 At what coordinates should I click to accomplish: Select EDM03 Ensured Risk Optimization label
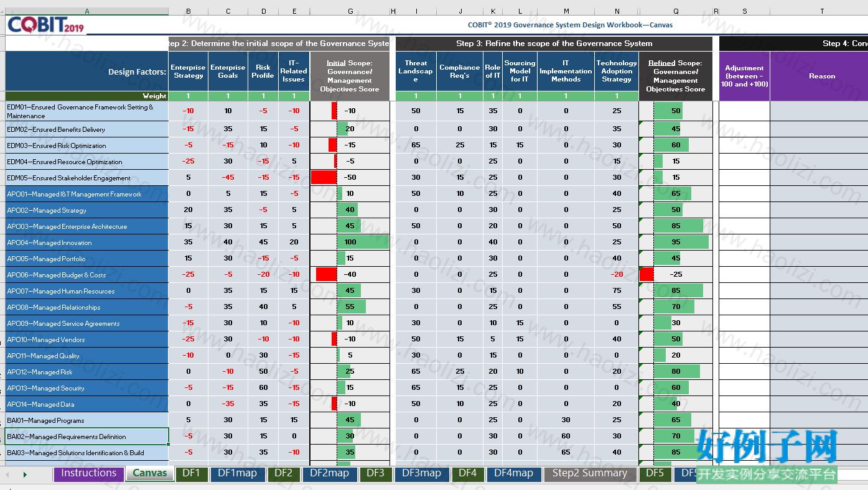pos(87,146)
